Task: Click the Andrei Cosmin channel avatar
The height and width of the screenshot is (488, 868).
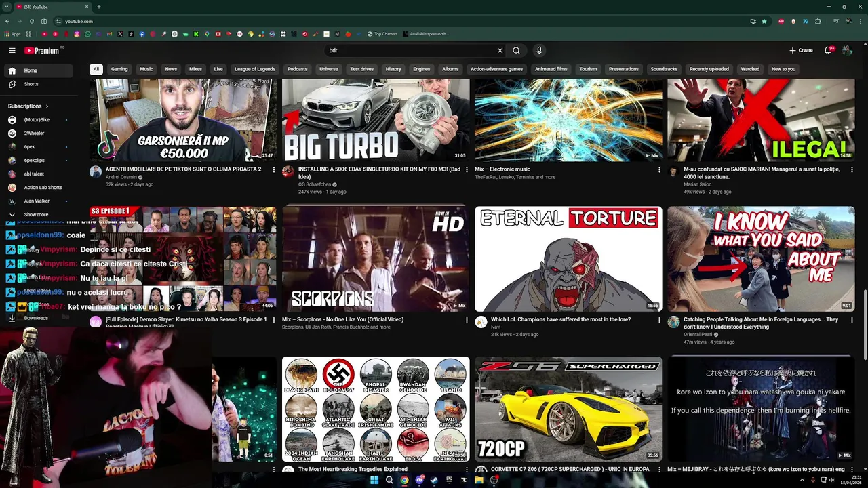Action: [x=96, y=172]
